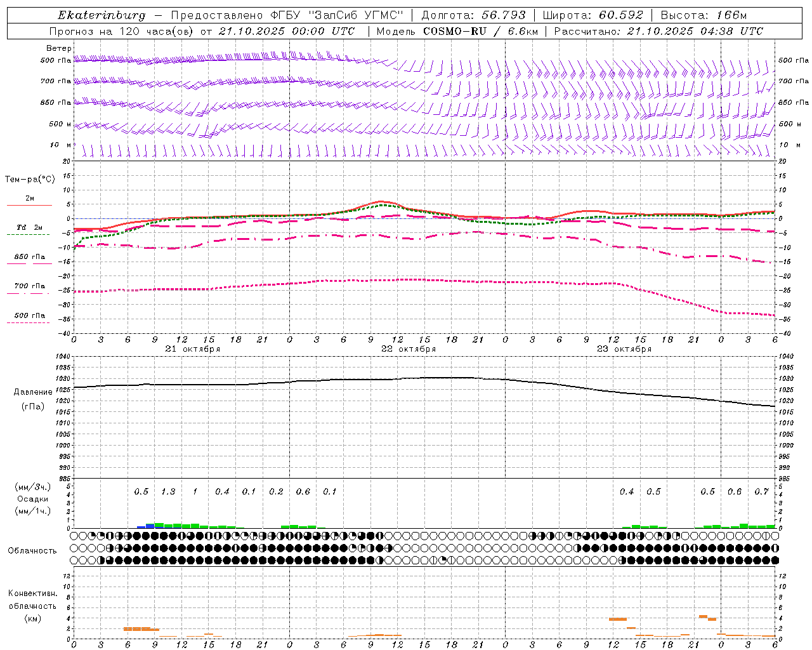
Task: Click the 'Рассчитано: 21.10.2025 04:38 UTC' timestamp
Action: click(658, 31)
